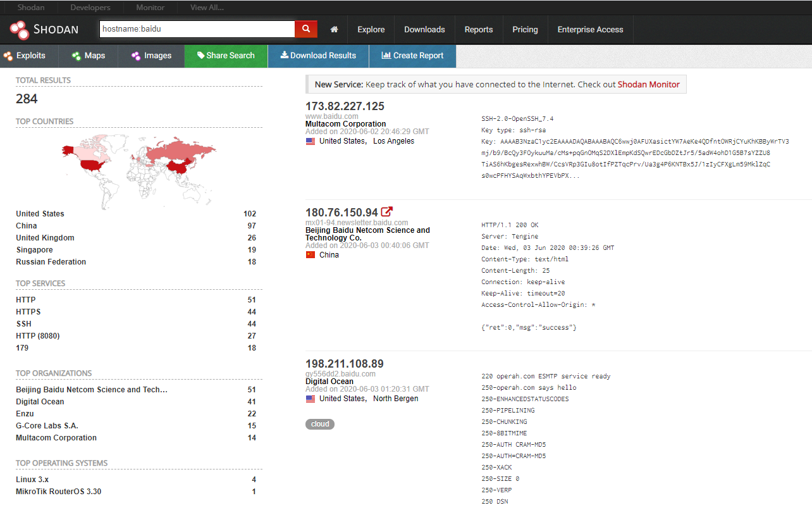The width and height of the screenshot is (812, 510).
Task: Click the US flag next to North Bergen
Action: pos(311,399)
